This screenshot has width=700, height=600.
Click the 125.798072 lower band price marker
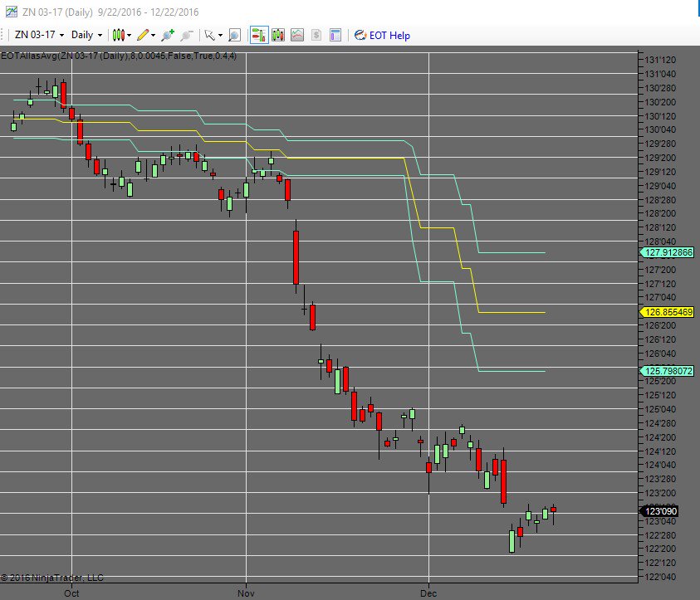(667, 371)
